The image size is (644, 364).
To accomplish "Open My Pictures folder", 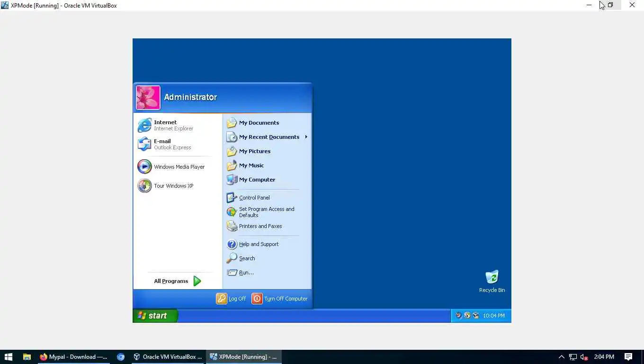I will pos(268,151).
